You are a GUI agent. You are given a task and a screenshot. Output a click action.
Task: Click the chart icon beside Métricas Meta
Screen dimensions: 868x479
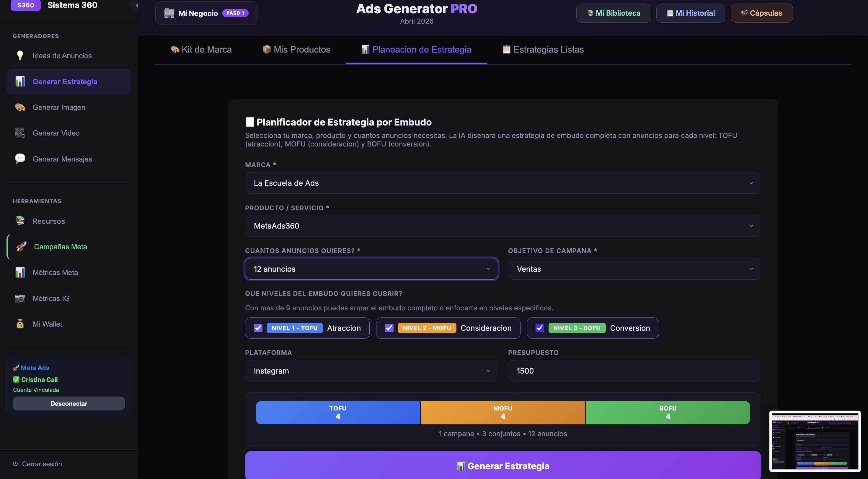pyautogui.click(x=20, y=272)
